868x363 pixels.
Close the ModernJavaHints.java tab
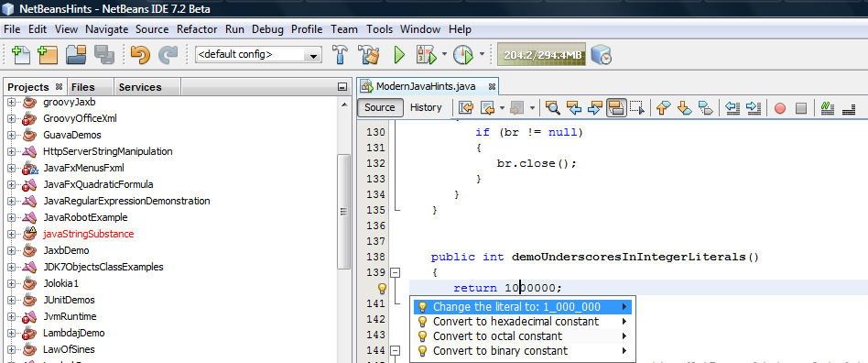click(x=491, y=86)
